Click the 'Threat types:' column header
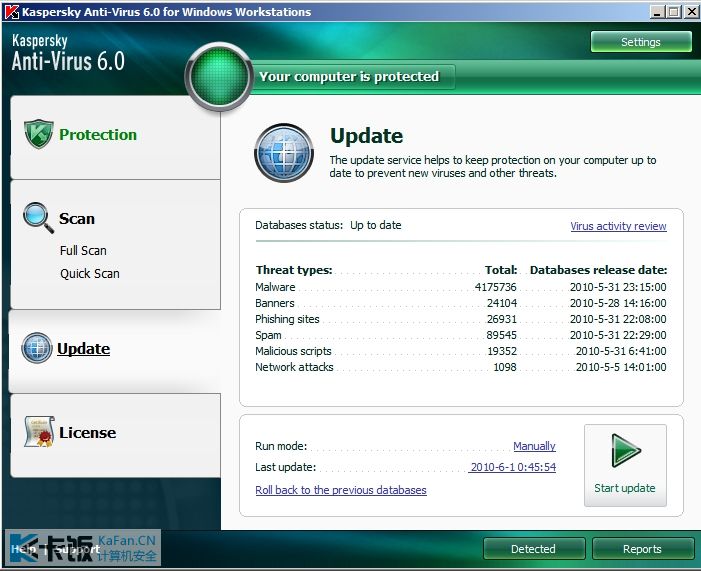The height and width of the screenshot is (571, 701). click(294, 270)
